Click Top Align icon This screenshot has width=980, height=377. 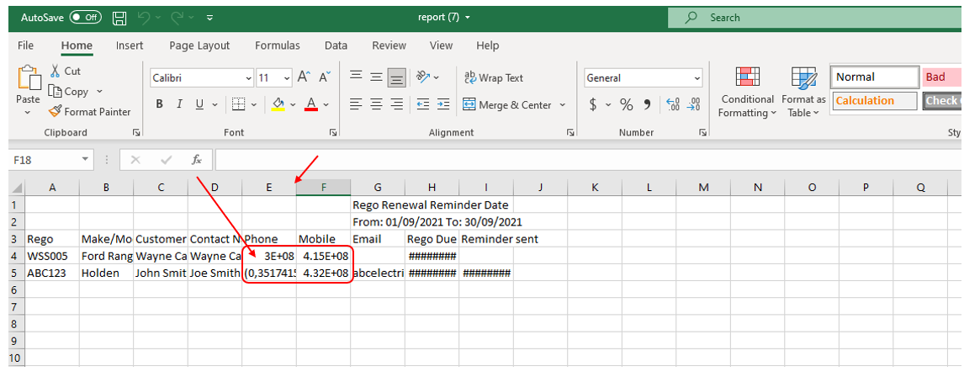[356, 77]
